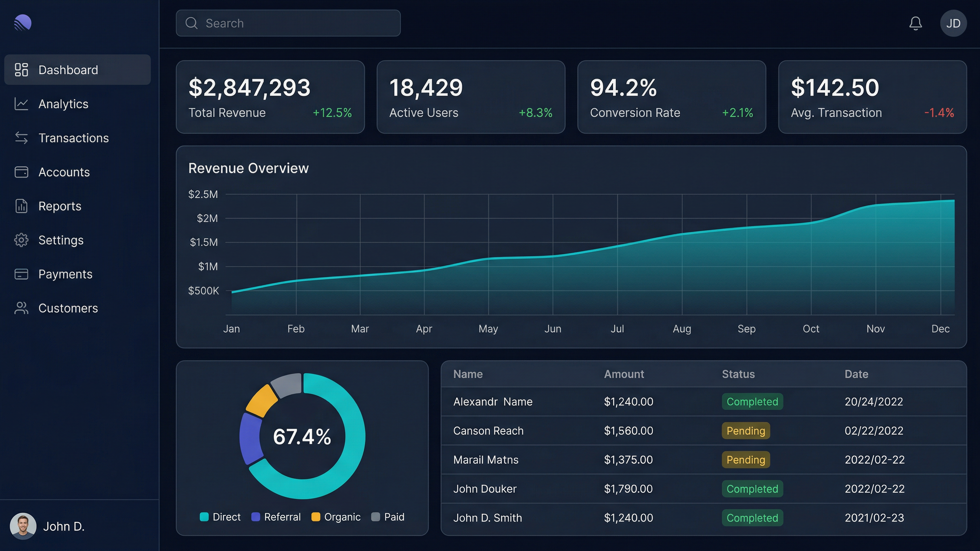The height and width of the screenshot is (551, 980).
Task: Click the Direct legend color swatch
Action: point(204,517)
